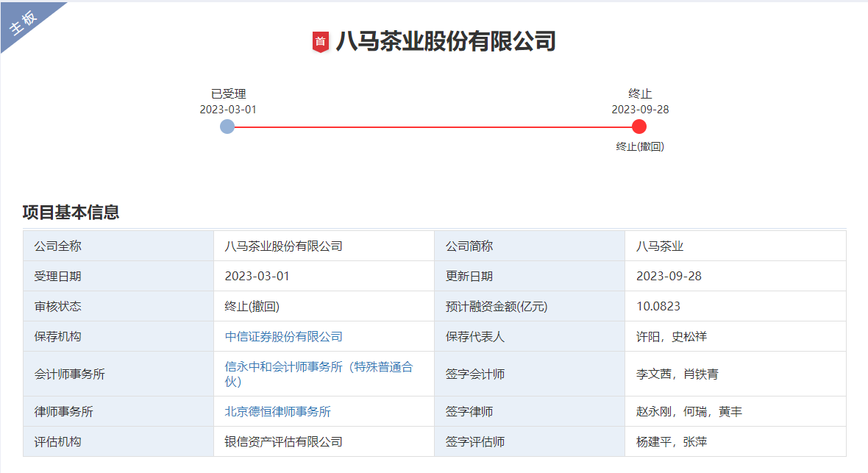Click the 更新日期 date 2023-09-28
Screen dimensions: 868x473
click(x=668, y=276)
